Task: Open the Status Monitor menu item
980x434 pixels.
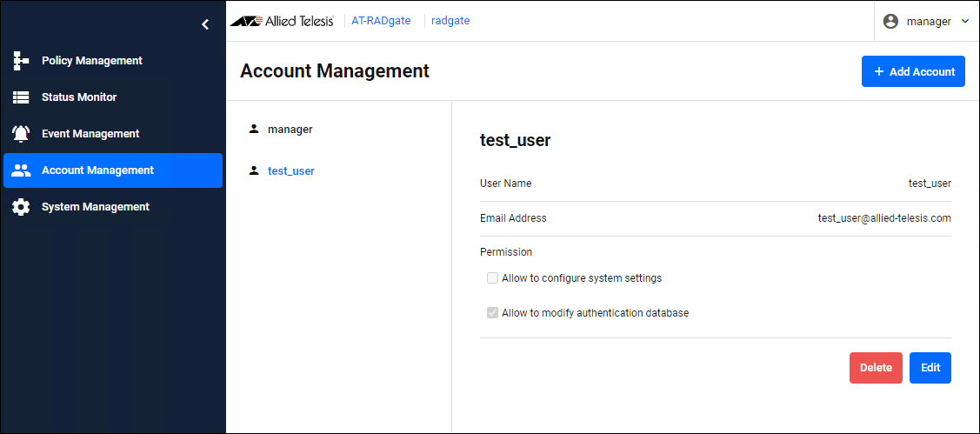Action: (x=79, y=97)
